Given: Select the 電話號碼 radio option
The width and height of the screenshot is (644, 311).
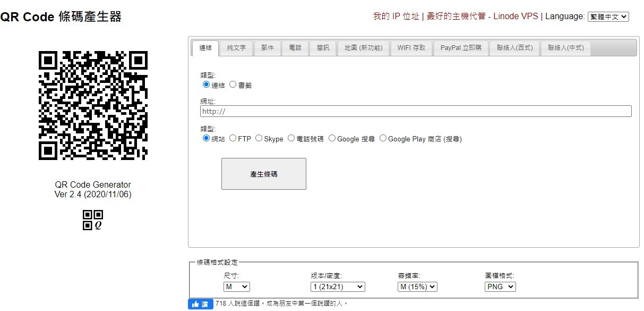Looking at the screenshot, I should 291,138.
